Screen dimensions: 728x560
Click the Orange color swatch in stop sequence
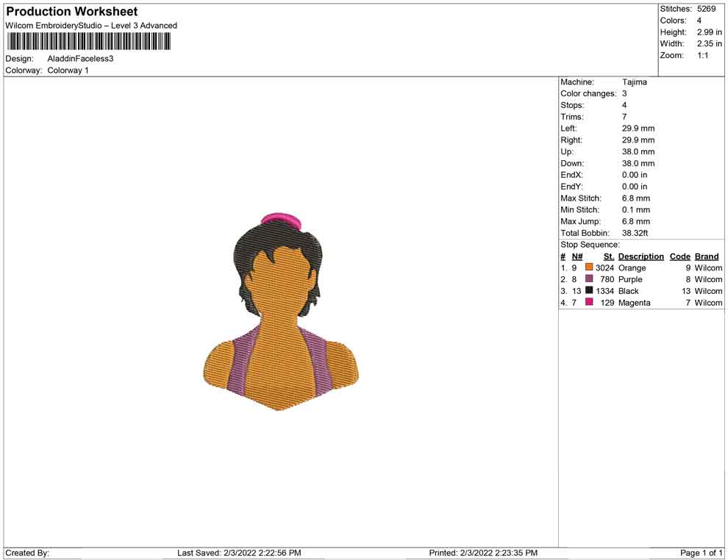coord(589,267)
